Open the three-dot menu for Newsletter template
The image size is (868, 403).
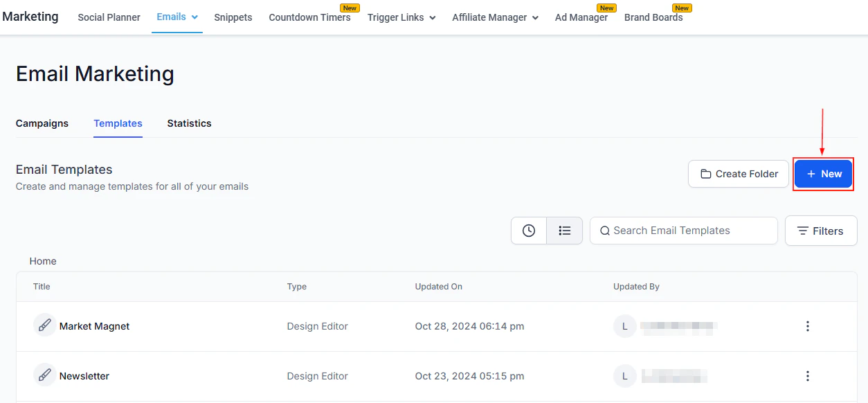click(x=808, y=375)
